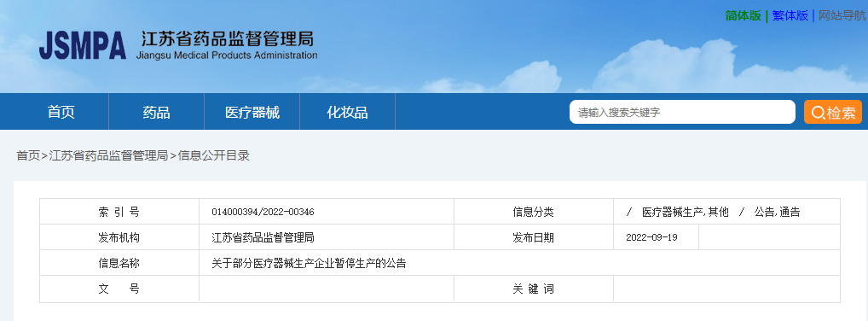Open the 首页 nav tab
The width and height of the screenshot is (868, 321).
click(x=61, y=112)
